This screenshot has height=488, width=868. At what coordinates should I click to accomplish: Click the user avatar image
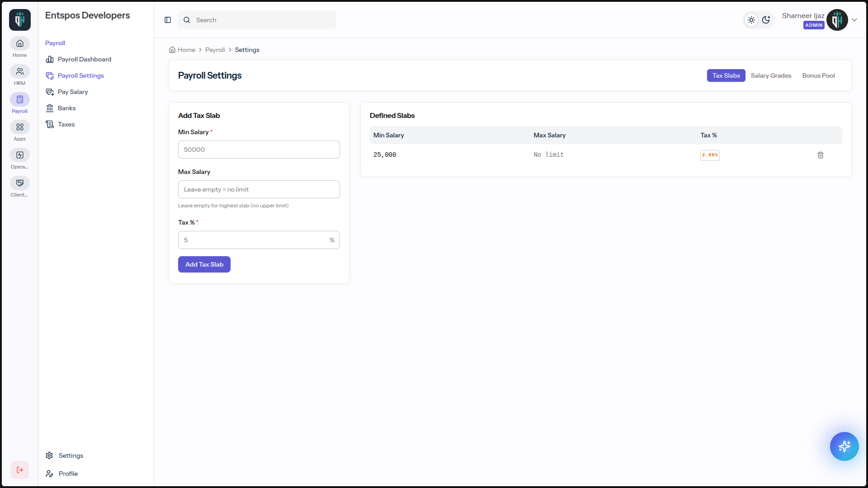(x=837, y=20)
